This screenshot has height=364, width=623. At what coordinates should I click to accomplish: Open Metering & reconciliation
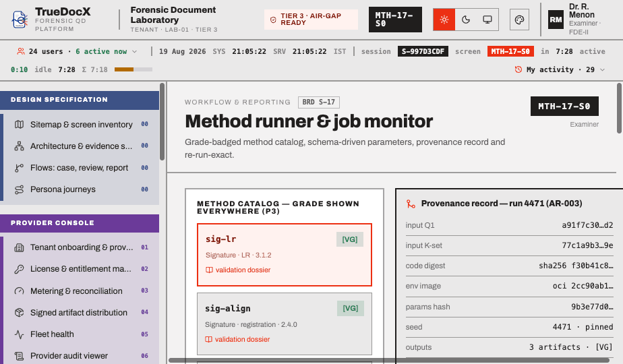81,291
